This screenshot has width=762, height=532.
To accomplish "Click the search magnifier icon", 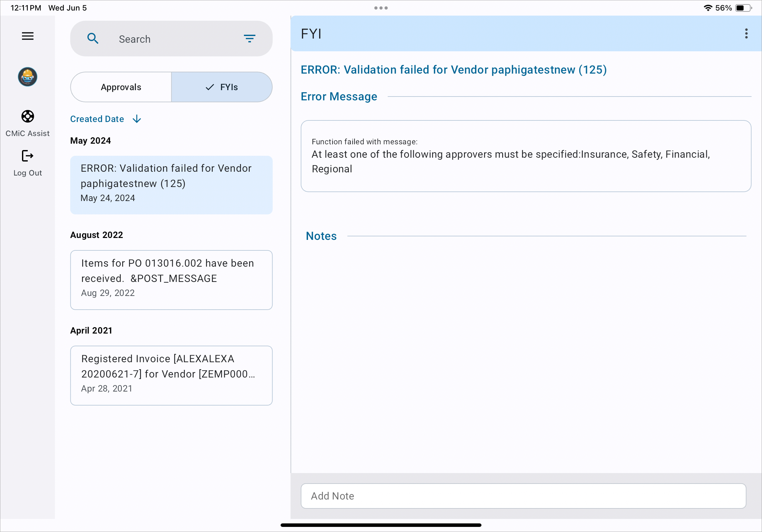I will (92, 39).
